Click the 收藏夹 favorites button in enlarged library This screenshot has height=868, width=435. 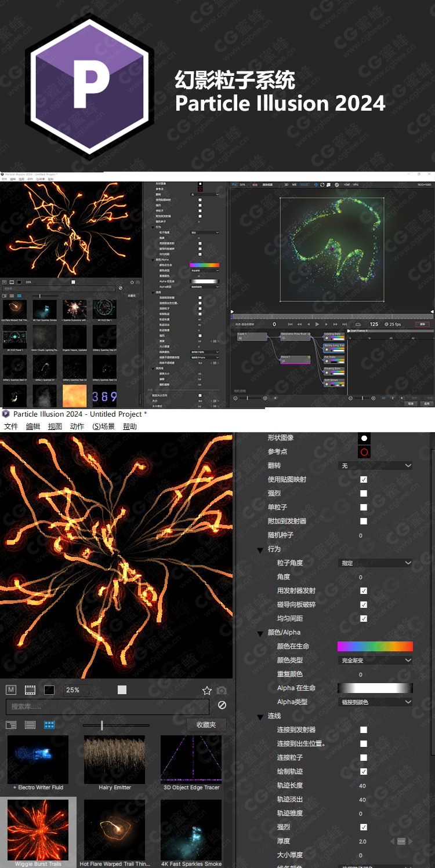point(206,725)
